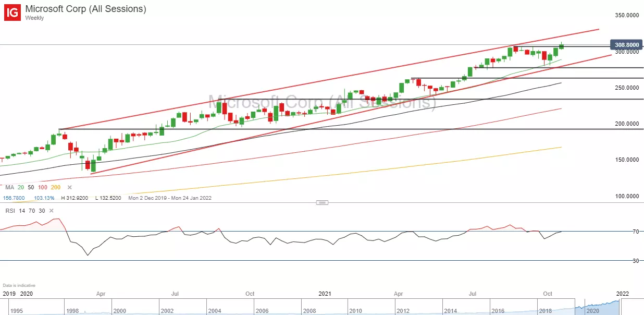The width and height of the screenshot is (644, 315).
Task: Select the 50-period moving average label
Action: (31, 187)
